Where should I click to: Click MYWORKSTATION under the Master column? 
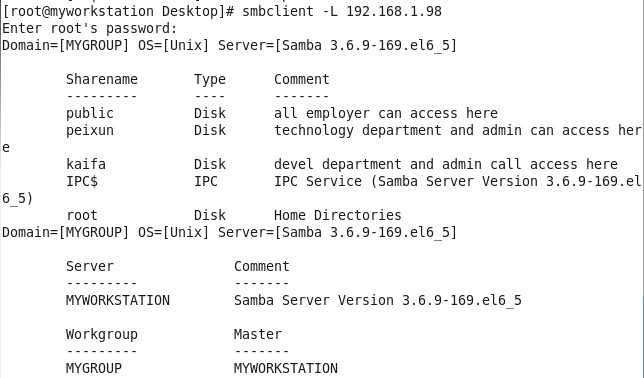pos(286,368)
